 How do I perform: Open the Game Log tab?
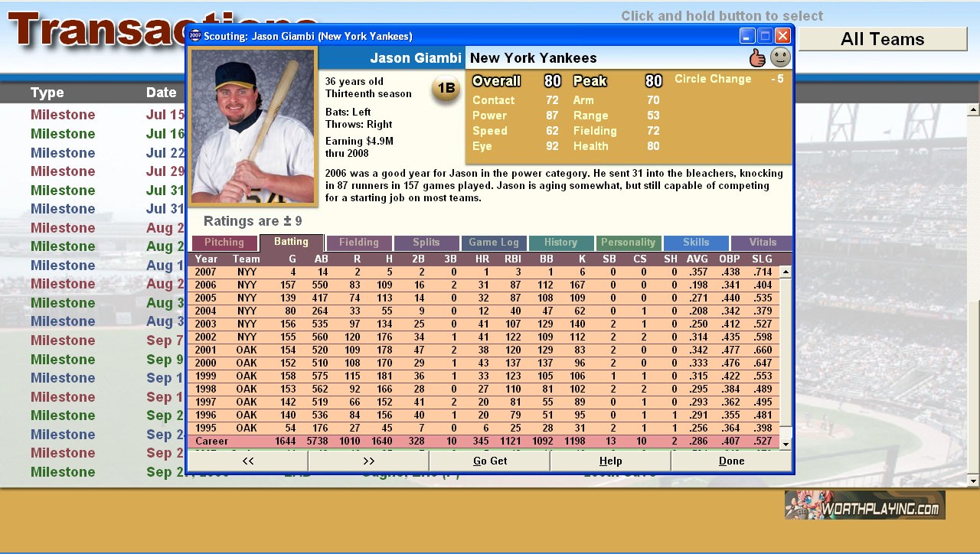click(x=493, y=243)
